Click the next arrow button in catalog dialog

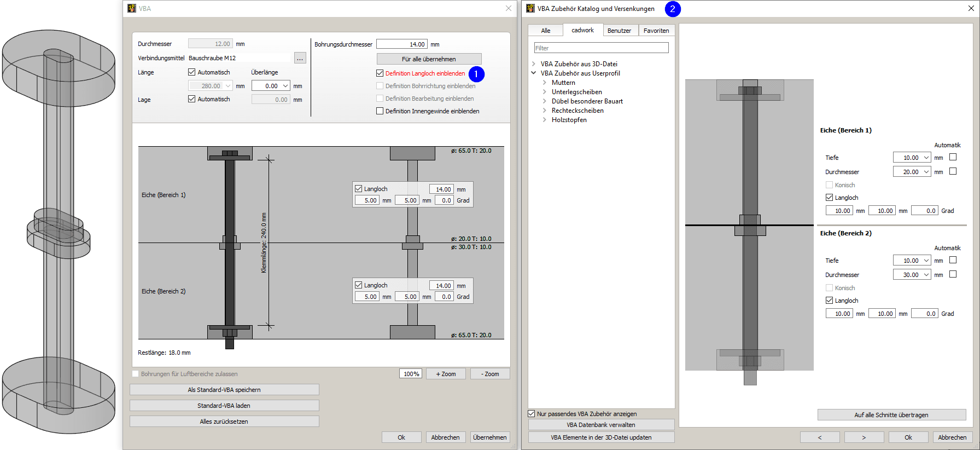point(864,437)
